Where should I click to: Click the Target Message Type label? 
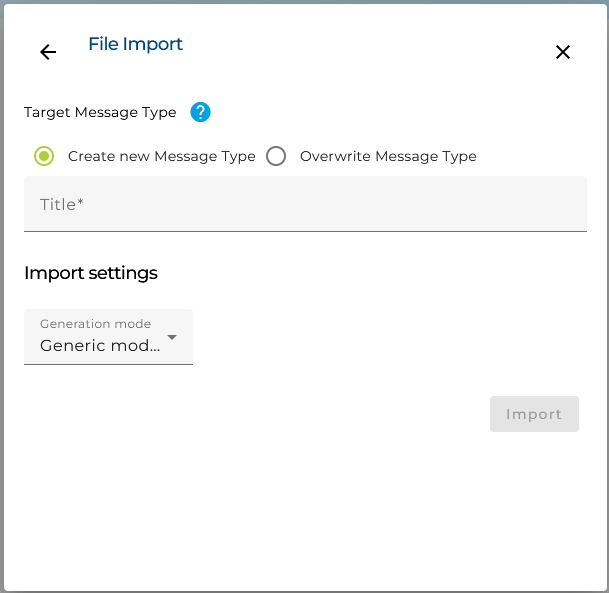(100, 112)
